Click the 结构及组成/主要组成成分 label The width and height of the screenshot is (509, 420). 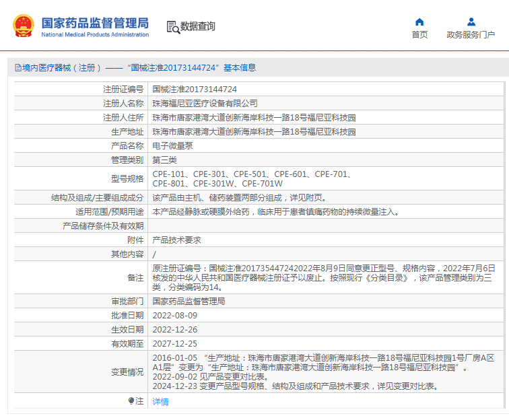point(98,198)
